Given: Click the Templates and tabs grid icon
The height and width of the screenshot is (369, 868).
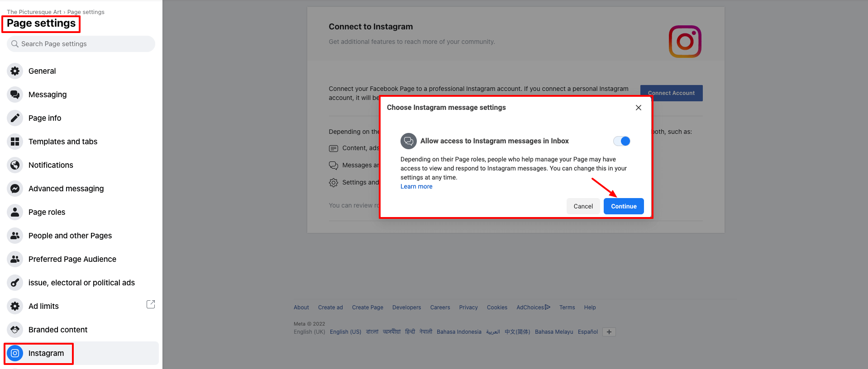Looking at the screenshot, I should pos(15,142).
